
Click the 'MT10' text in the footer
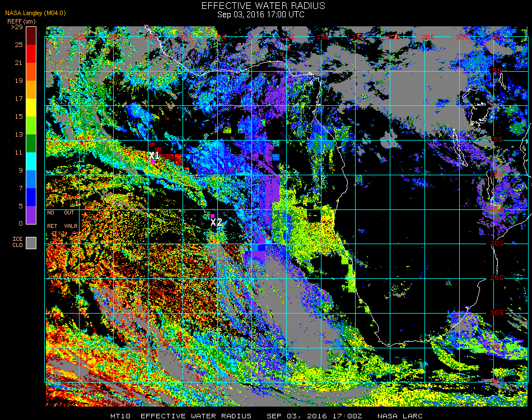coord(120,416)
